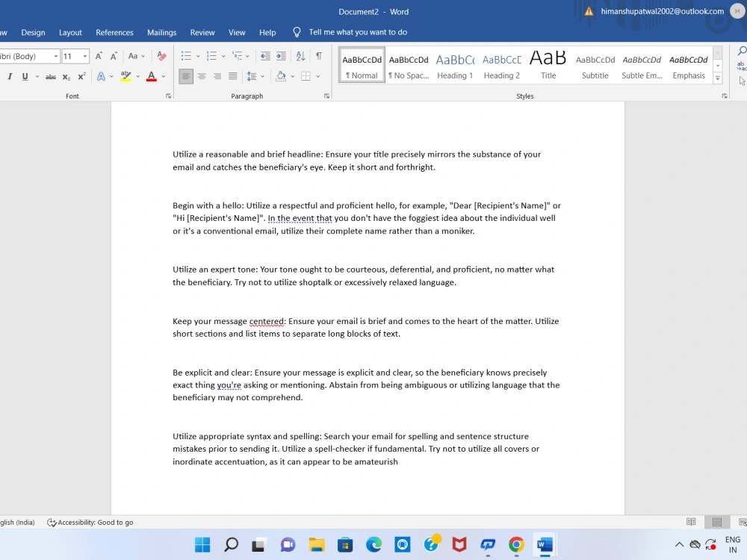Open File Explorer from taskbar
The image size is (747, 560).
(x=317, y=544)
